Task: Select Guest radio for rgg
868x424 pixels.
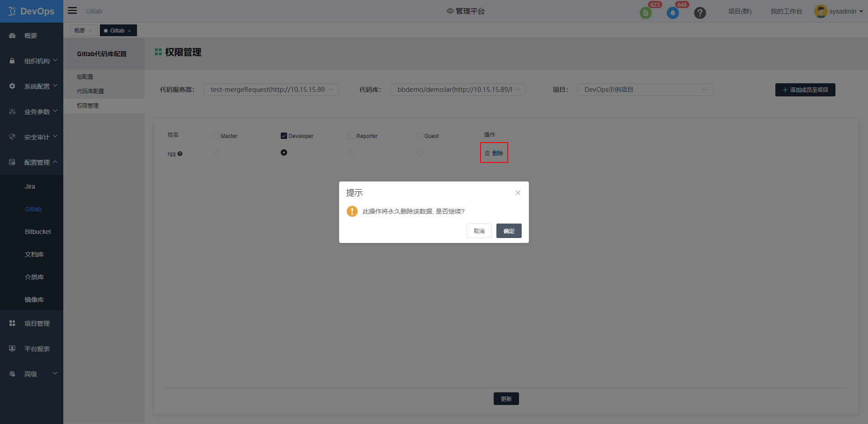Action: click(420, 152)
